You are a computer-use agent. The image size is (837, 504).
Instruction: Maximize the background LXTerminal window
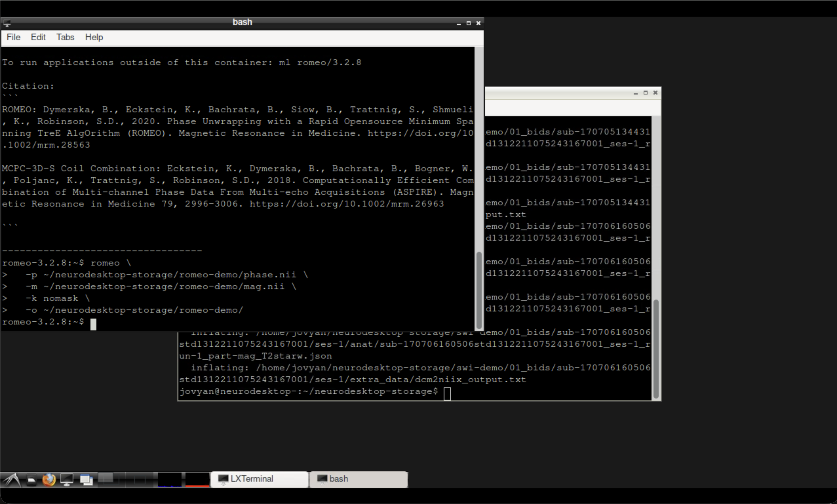(645, 93)
